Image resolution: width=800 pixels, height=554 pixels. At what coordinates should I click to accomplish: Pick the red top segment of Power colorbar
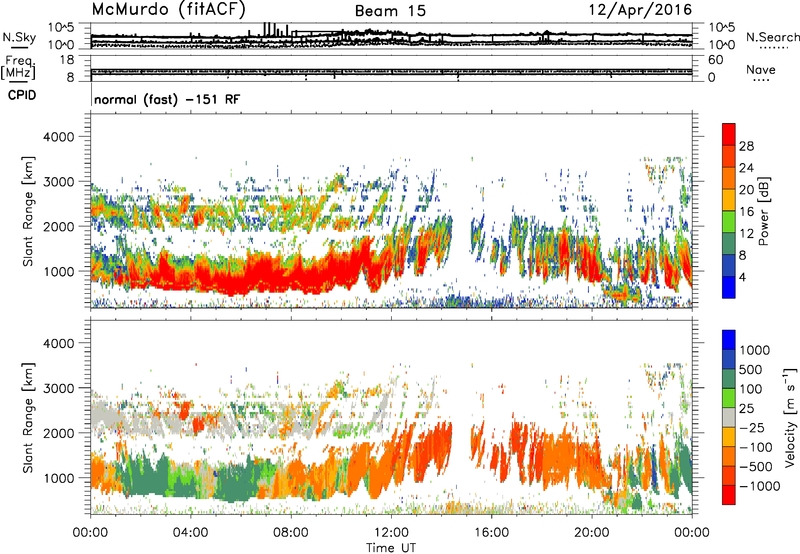pos(729,135)
